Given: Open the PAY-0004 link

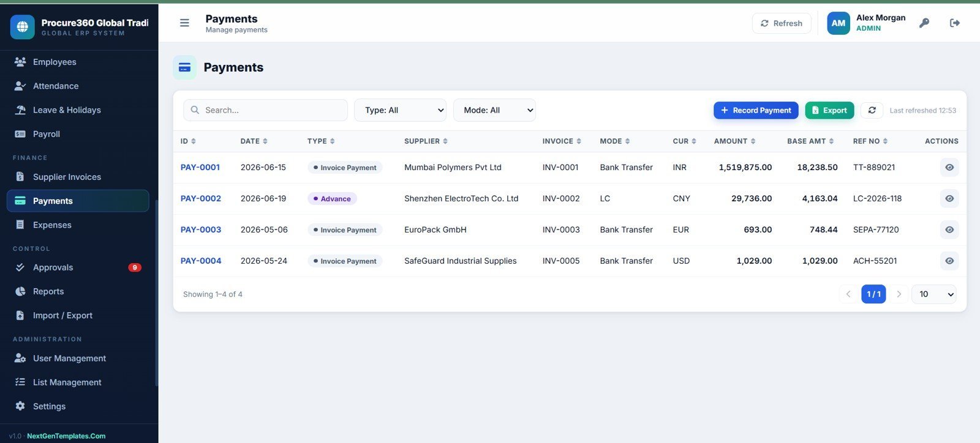Looking at the screenshot, I should click(201, 261).
